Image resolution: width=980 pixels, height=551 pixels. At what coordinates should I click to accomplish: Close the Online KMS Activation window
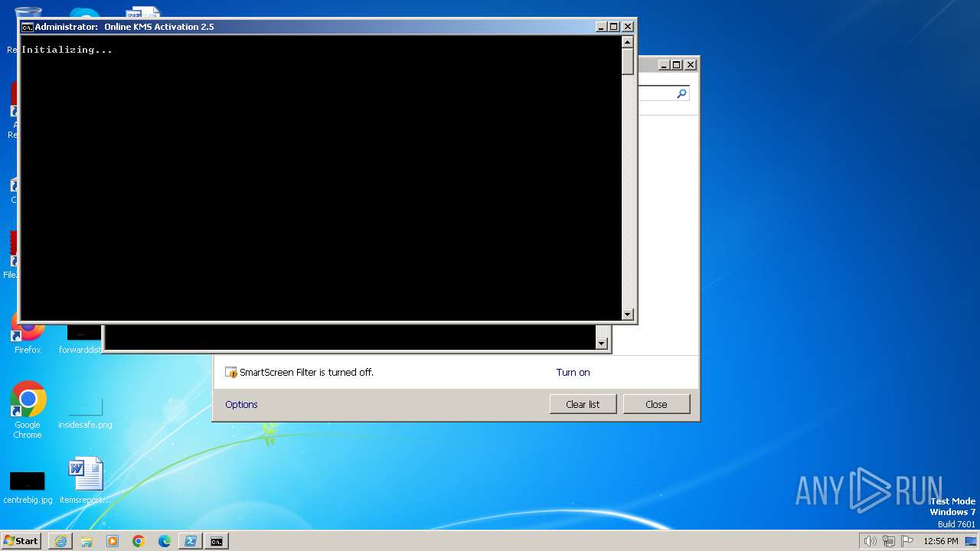(x=628, y=26)
